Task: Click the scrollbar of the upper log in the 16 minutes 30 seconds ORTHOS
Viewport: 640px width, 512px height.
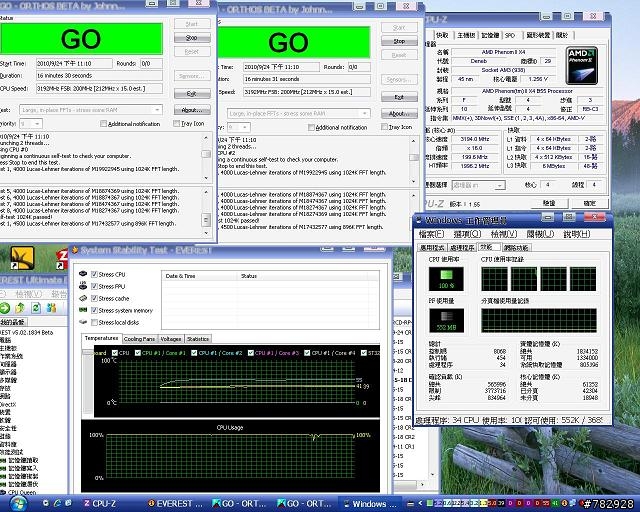Action: point(206,157)
